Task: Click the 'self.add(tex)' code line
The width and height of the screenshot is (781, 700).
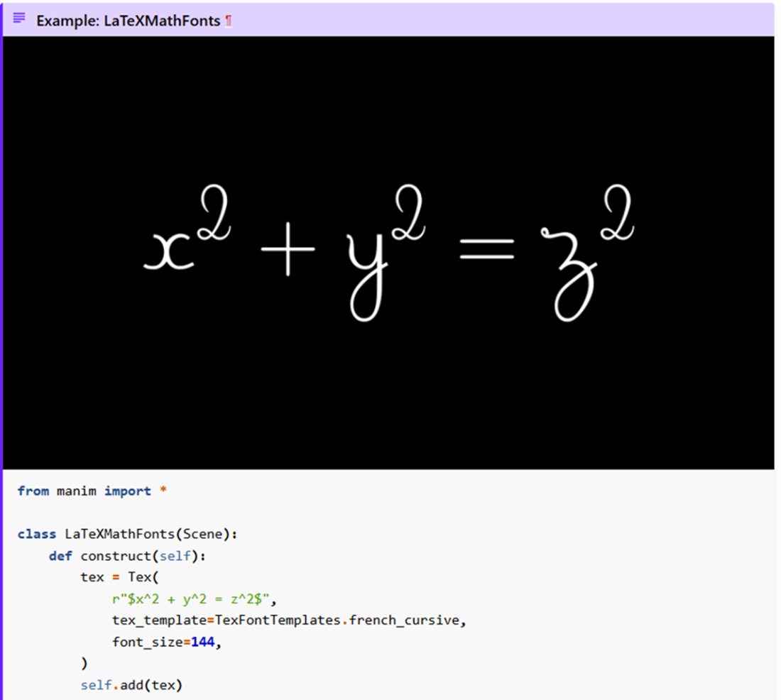Action: pos(131,686)
